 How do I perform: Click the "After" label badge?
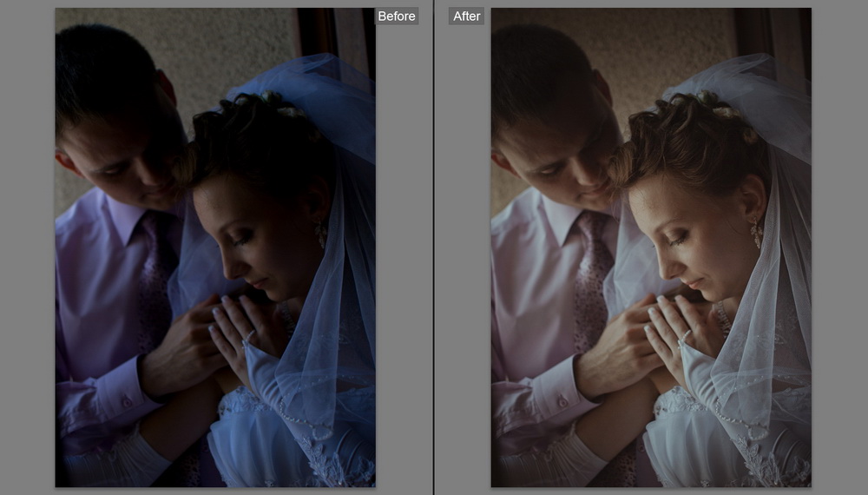point(466,16)
